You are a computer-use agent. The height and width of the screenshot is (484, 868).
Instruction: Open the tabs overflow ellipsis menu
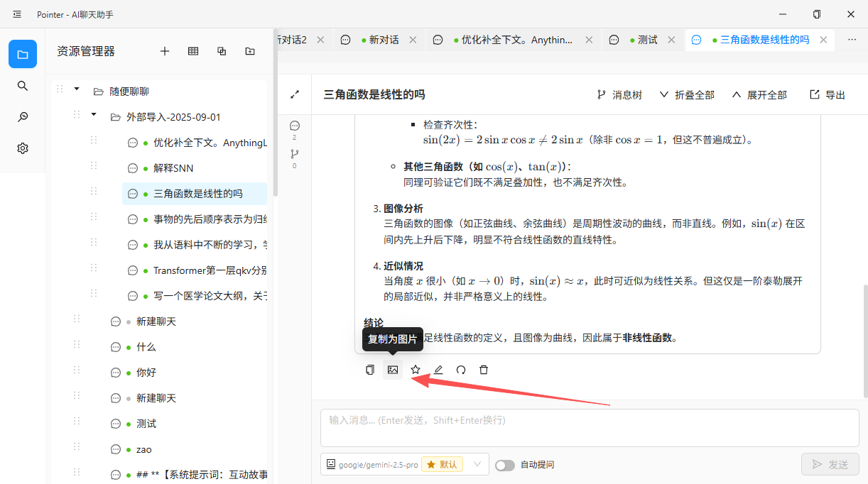(x=852, y=40)
